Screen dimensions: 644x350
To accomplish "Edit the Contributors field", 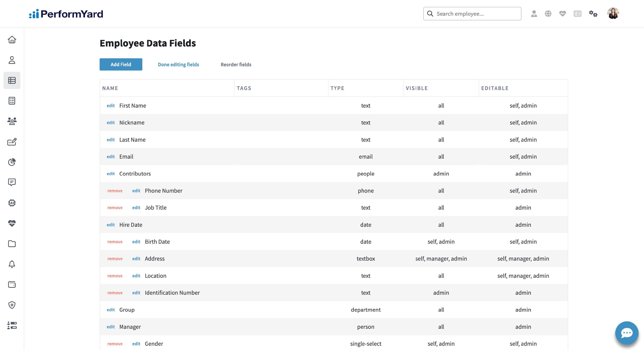I will click(111, 174).
